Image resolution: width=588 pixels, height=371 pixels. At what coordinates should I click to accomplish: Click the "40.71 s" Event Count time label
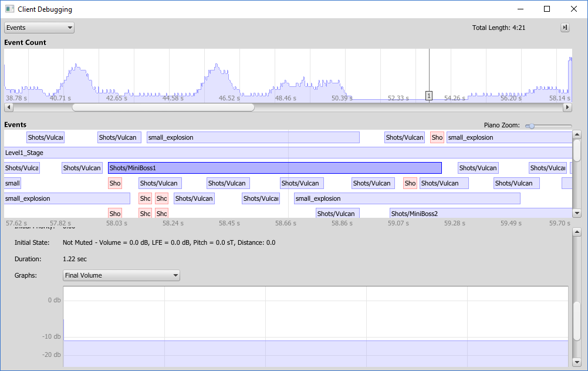point(60,98)
